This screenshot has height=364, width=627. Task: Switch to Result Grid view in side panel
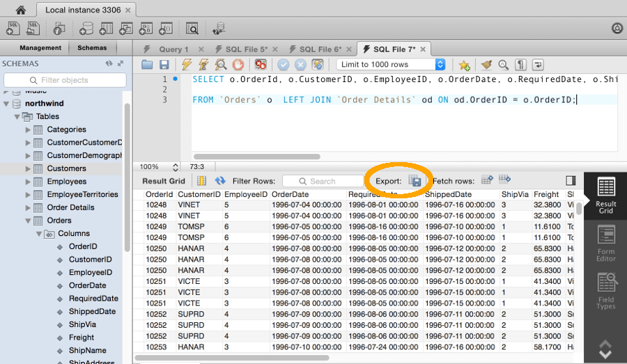(605, 196)
